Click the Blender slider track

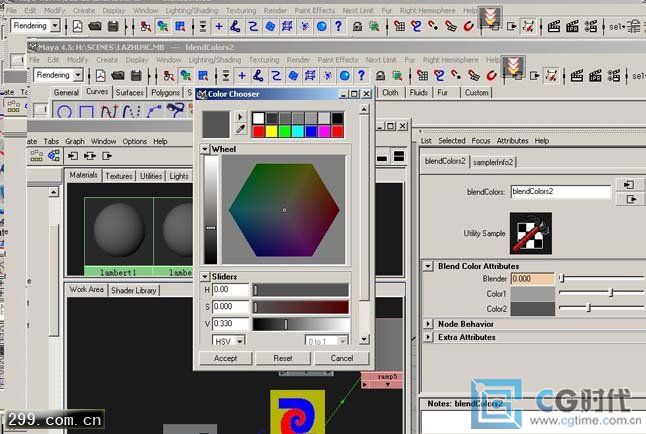click(x=602, y=278)
